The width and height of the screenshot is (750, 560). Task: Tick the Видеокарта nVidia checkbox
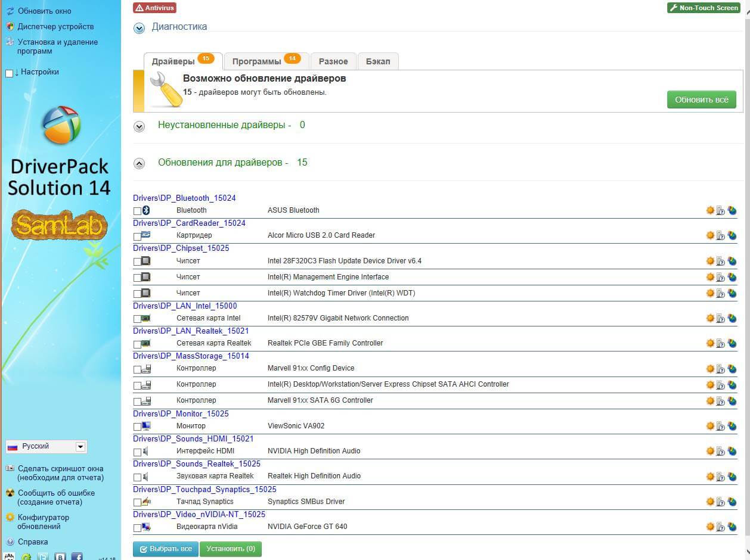(x=137, y=528)
